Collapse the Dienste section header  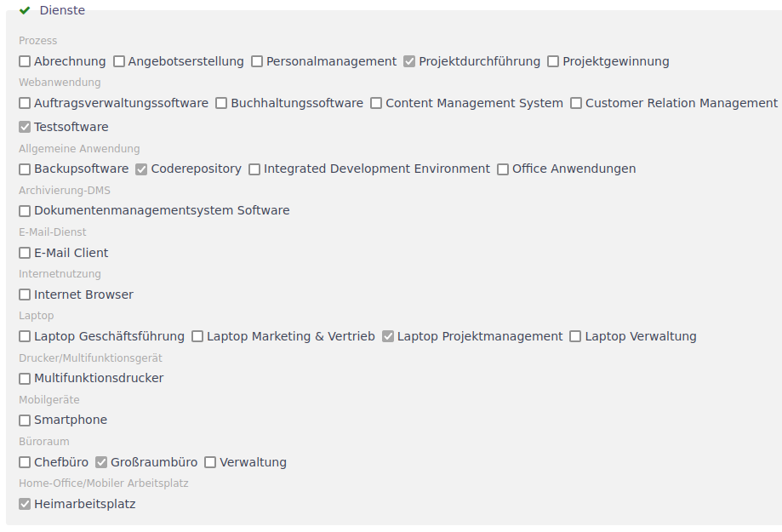[62, 10]
